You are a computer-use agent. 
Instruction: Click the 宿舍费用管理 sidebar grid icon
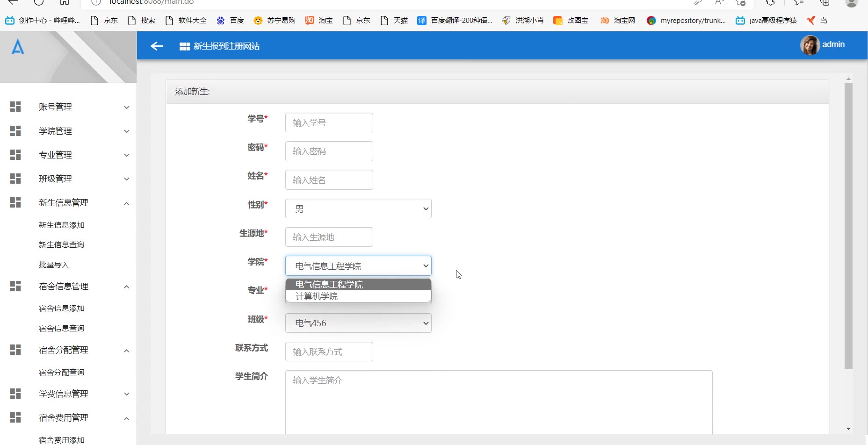[x=15, y=417]
